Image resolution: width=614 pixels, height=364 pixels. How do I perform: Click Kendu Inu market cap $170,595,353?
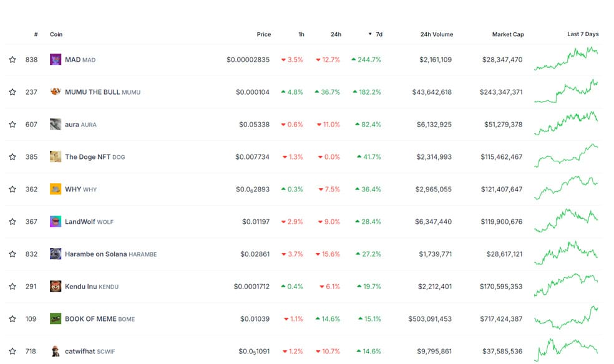[x=501, y=287]
